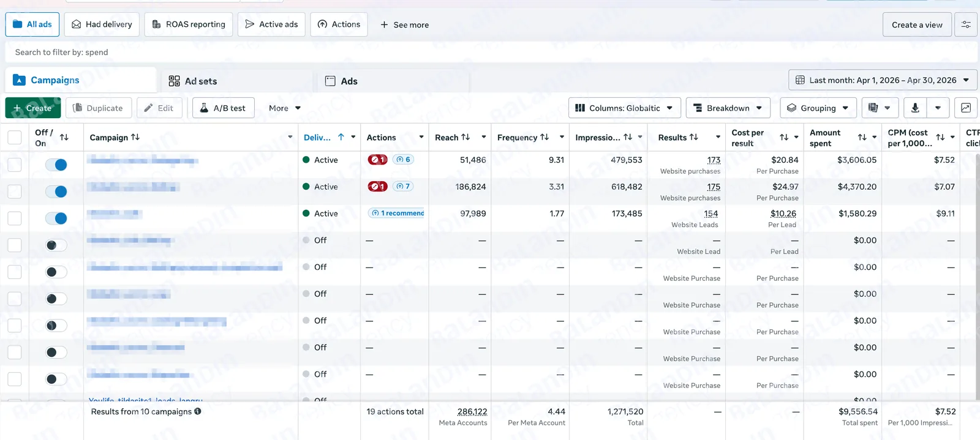Select checkbox for $3,606.05 campaign
This screenshot has width=980, height=440.
click(x=15, y=165)
